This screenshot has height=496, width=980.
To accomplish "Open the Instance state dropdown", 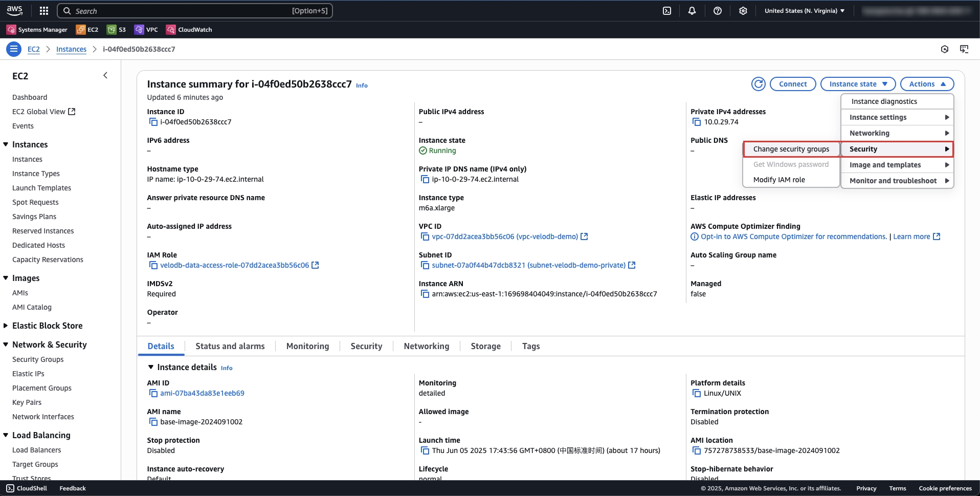I will point(858,84).
